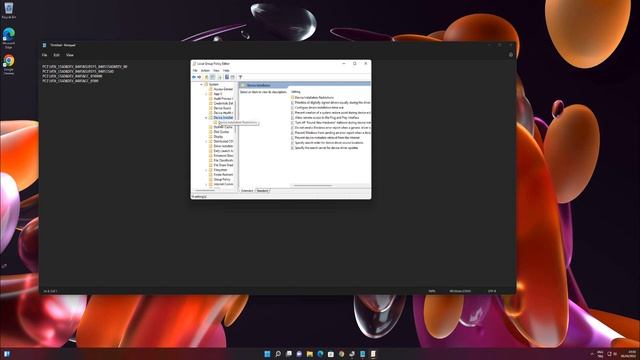Expand the Distributed COM tree node
This screenshot has width=640, height=360.
pyautogui.click(x=206, y=141)
